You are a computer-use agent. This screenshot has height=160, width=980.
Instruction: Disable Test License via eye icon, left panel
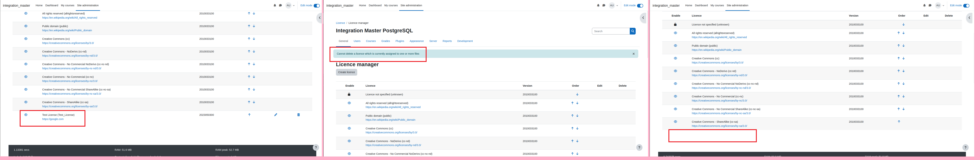click(x=26, y=115)
